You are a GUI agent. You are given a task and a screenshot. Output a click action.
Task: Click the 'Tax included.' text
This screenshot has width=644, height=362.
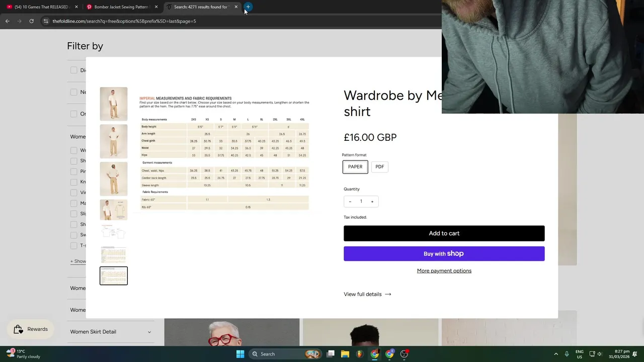355,217
